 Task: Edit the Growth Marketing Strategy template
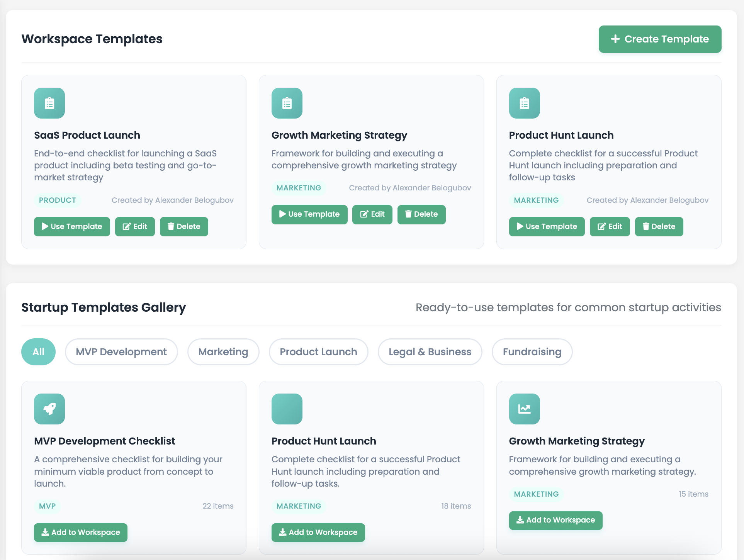click(372, 214)
